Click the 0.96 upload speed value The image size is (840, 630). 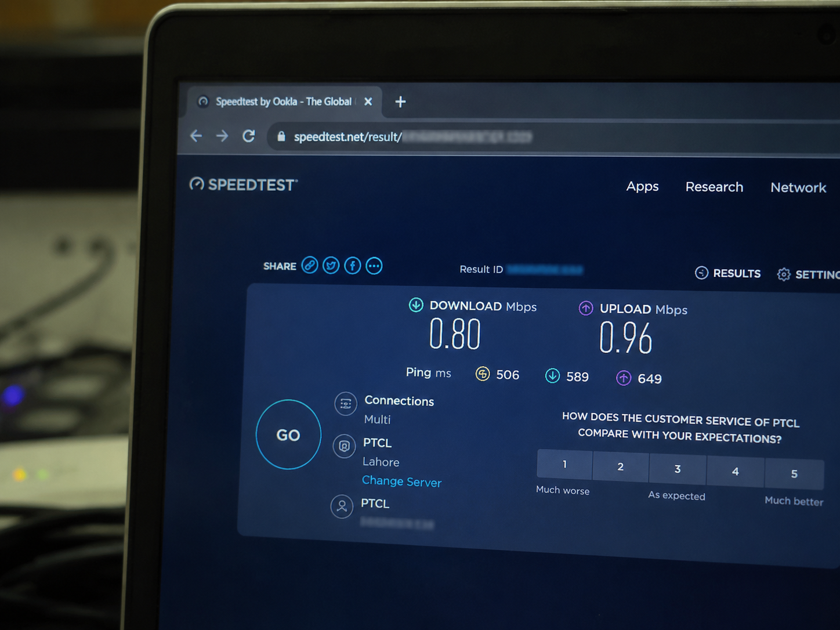point(626,338)
